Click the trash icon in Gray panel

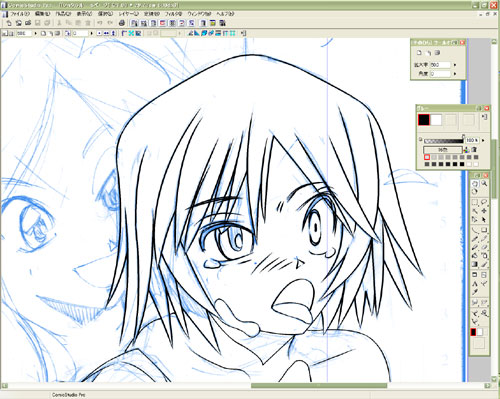point(474,150)
